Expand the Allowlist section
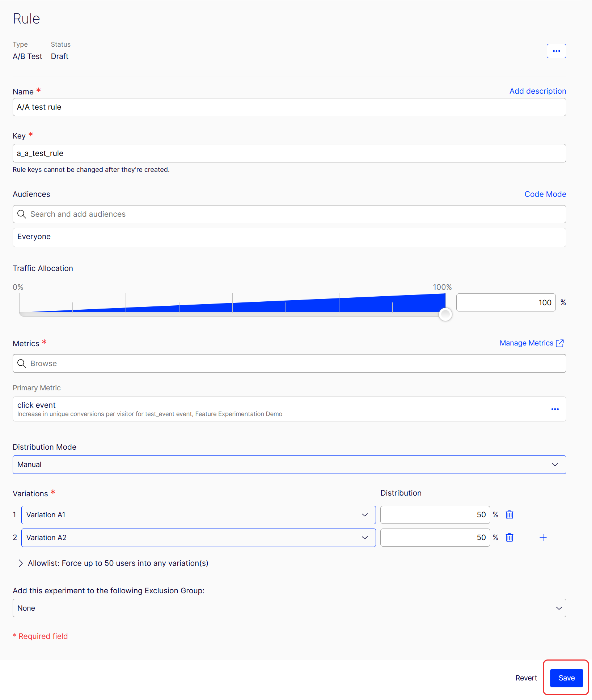The height and width of the screenshot is (700, 592). pyautogui.click(x=113, y=563)
